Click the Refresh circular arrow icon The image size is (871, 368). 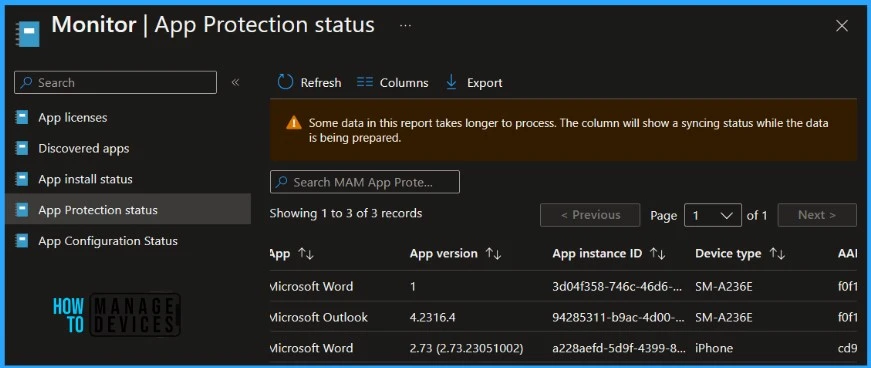pyautogui.click(x=285, y=82)
